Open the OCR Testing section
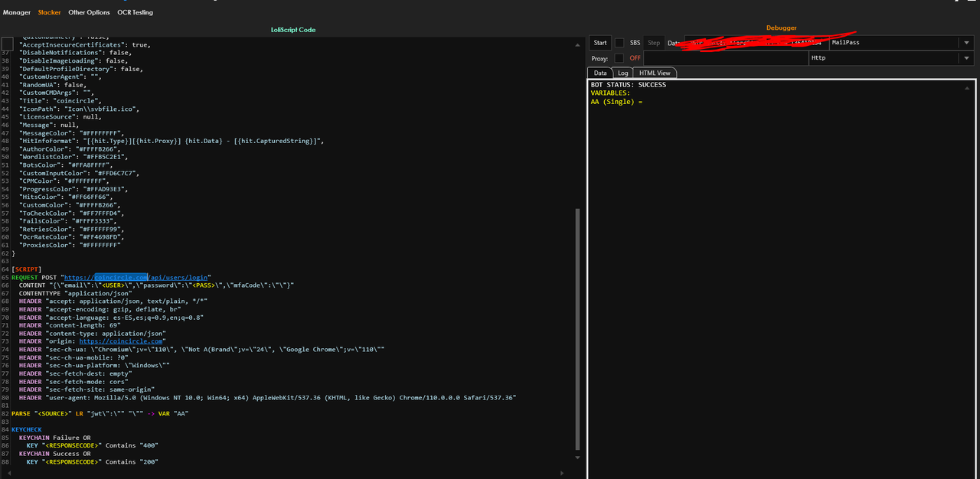This screenshot has width=980, height=479. click(135, 12)
